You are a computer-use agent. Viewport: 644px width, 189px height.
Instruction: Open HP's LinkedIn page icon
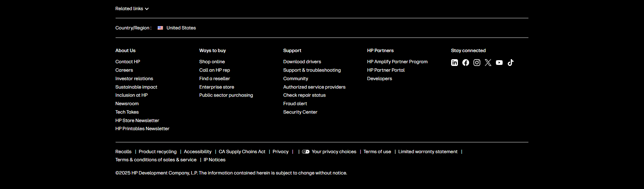click(x=455, y=63)
